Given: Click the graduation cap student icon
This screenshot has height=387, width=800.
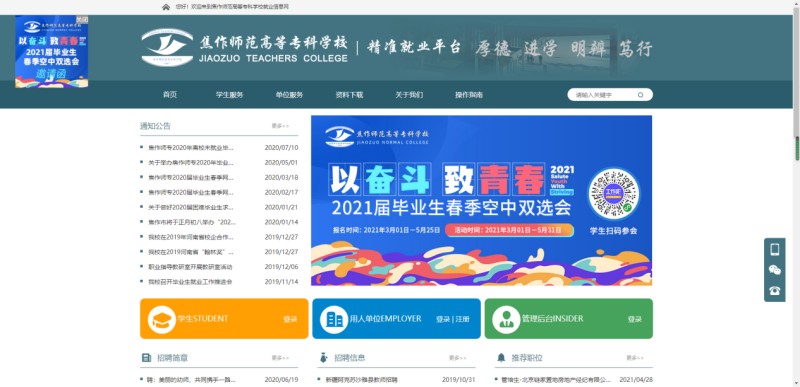Looking at the screenshot, I should [x=162, y=319].
